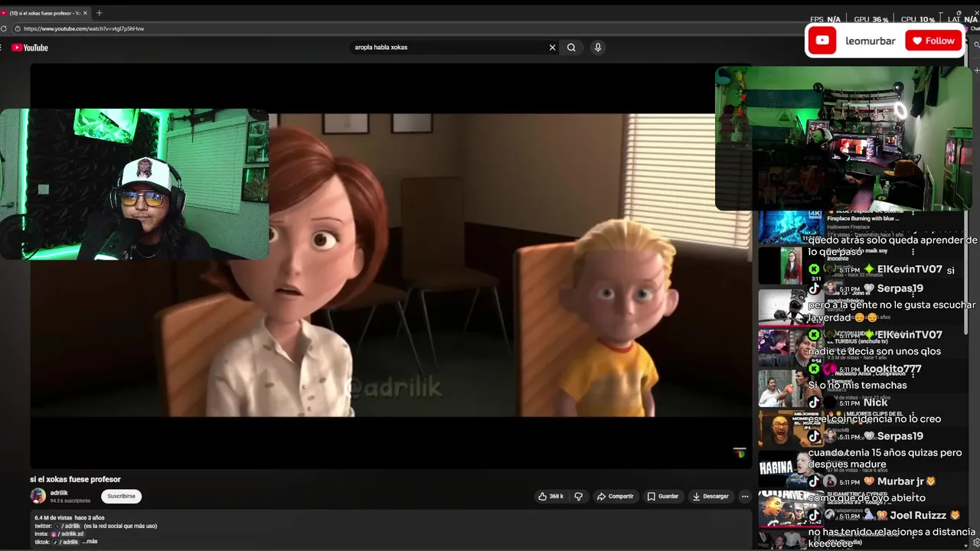The image size is (980, 551).
Task: Open the adrilik channel avatar
Action: pos(38,496)
